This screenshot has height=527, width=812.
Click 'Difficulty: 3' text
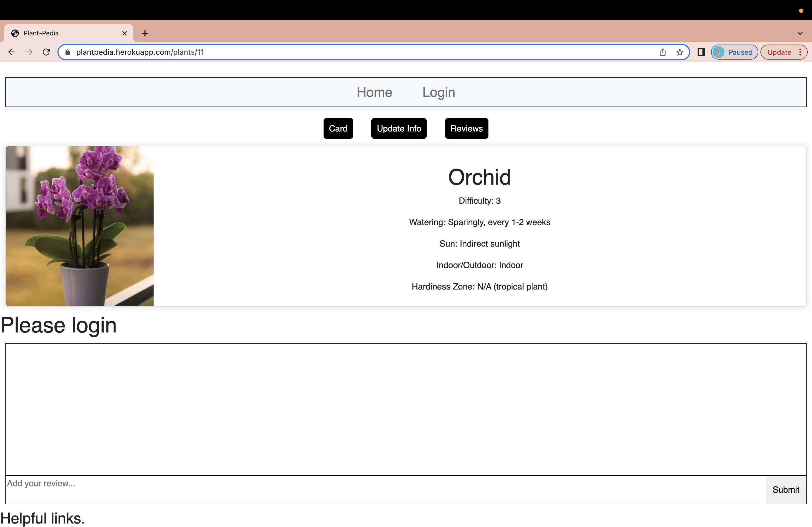[x=479, y=201]
